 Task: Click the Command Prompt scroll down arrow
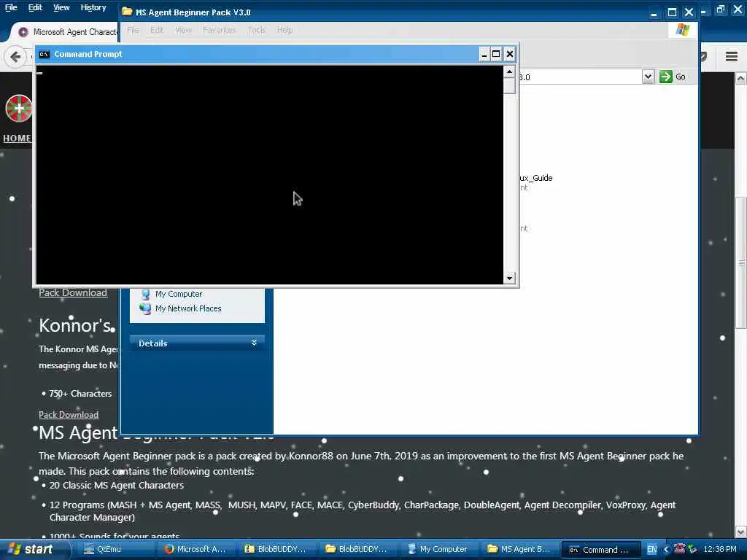pyautogui.click(x=509, y=278)
